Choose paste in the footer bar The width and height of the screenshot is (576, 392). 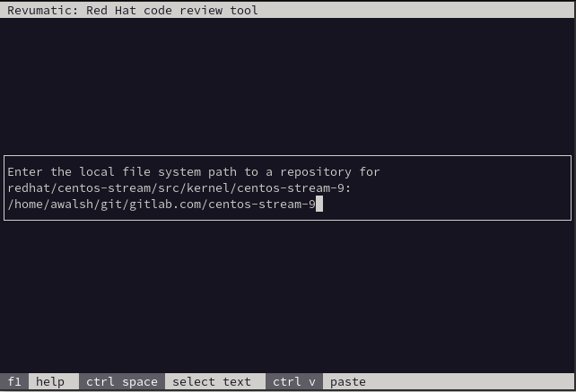348,382
